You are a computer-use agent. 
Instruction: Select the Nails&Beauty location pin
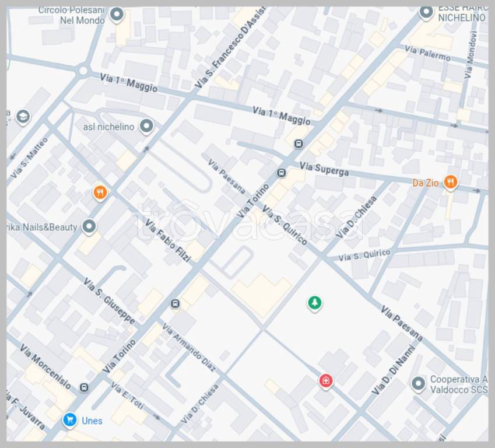[89, 226]
